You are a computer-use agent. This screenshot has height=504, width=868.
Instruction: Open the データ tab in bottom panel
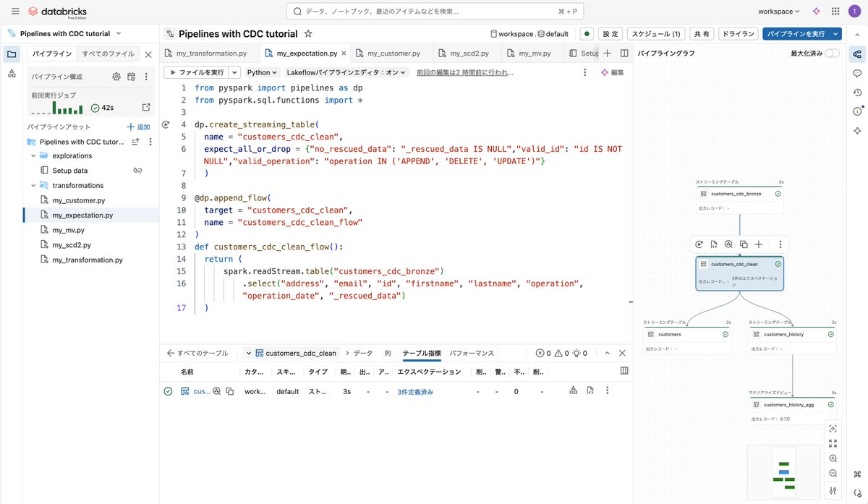pos(363,353)
